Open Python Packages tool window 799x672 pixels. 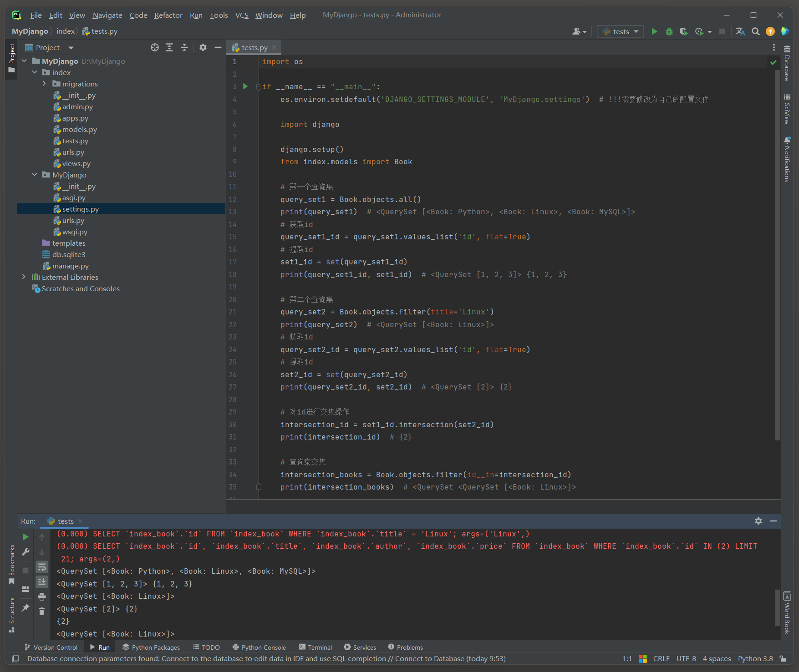[151, 647]
